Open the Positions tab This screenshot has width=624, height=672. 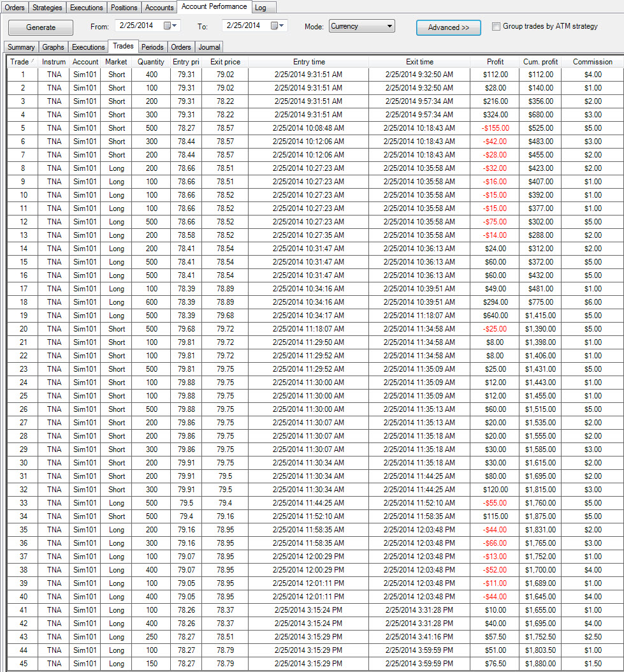(x=124, y=7)
